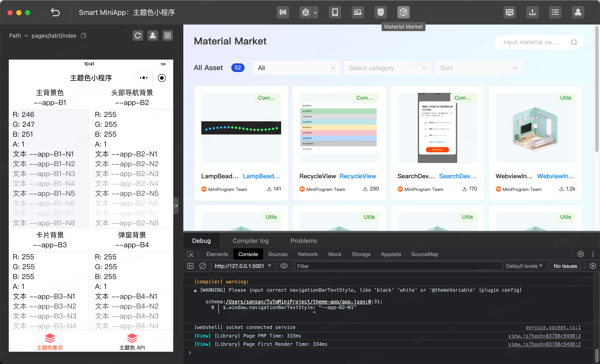Select the 主题色集合 tab

click(x=50, y=342)
